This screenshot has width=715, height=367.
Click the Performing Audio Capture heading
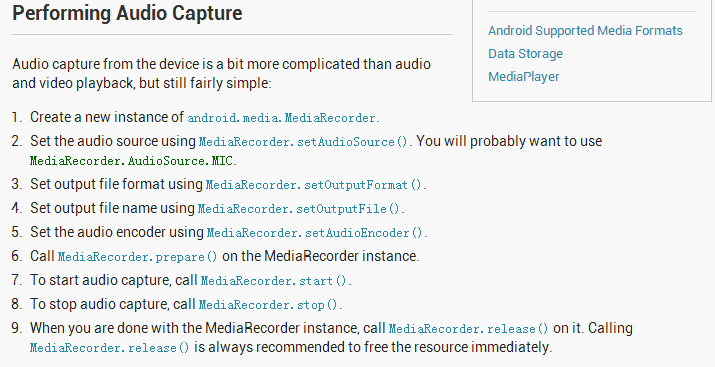click(127, 13)
